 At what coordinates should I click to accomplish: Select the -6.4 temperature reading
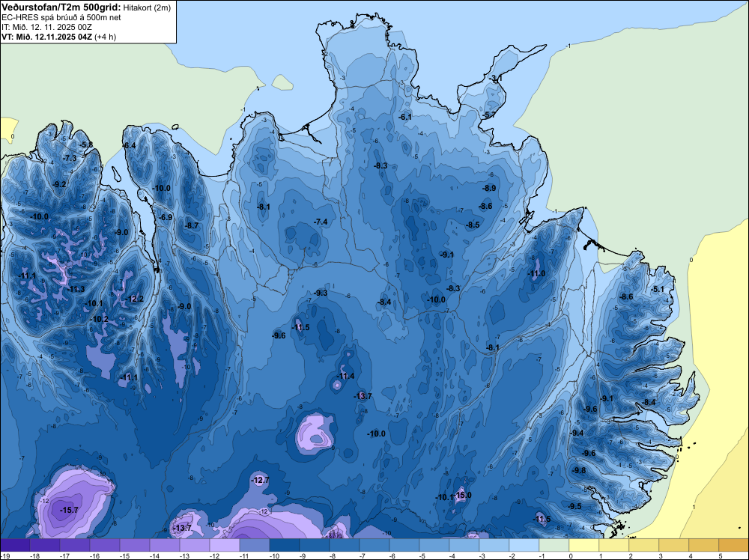pyautogui.click(x=129, y=145)
